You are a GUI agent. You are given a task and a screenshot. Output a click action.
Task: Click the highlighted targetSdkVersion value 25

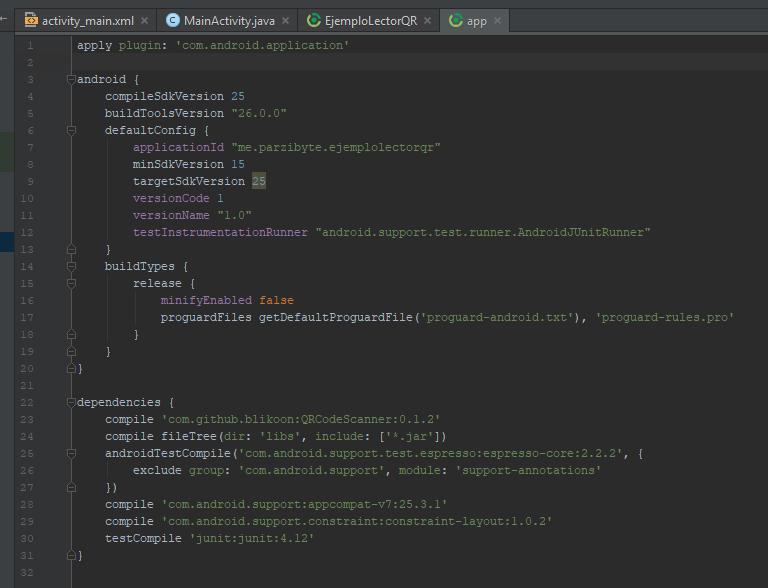click(x=259, y=181)
